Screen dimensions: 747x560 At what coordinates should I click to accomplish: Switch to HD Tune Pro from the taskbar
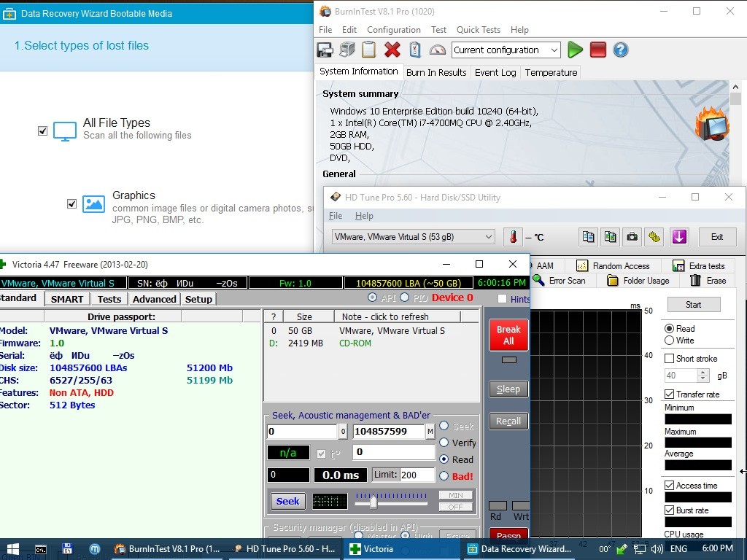[285, 549]
